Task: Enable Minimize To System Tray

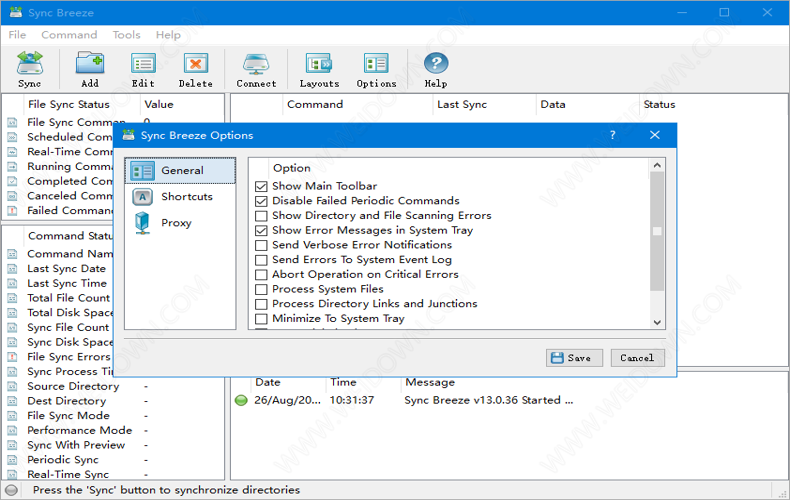Action: coord(261,319)
